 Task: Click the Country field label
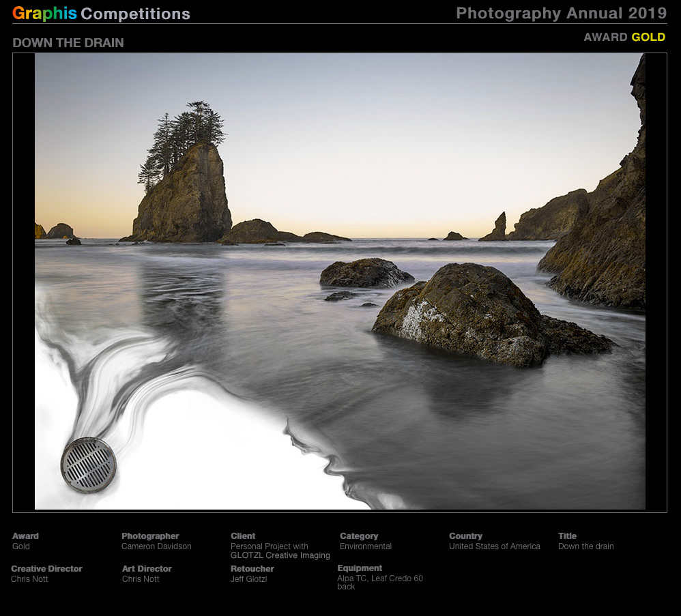pos(465,536)
